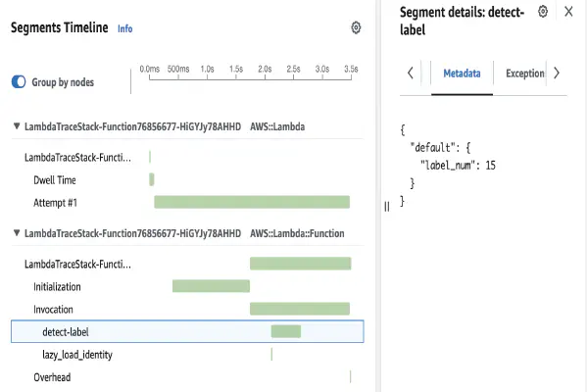Collapse the AWS::Lambda::Function node group
Screen dimensions: 588x392
click(x=17, y=234)
